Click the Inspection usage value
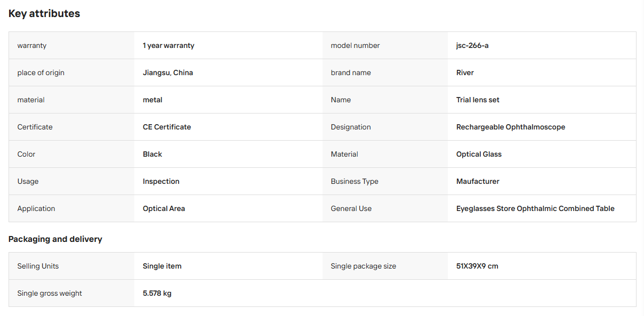 point(161,182)
